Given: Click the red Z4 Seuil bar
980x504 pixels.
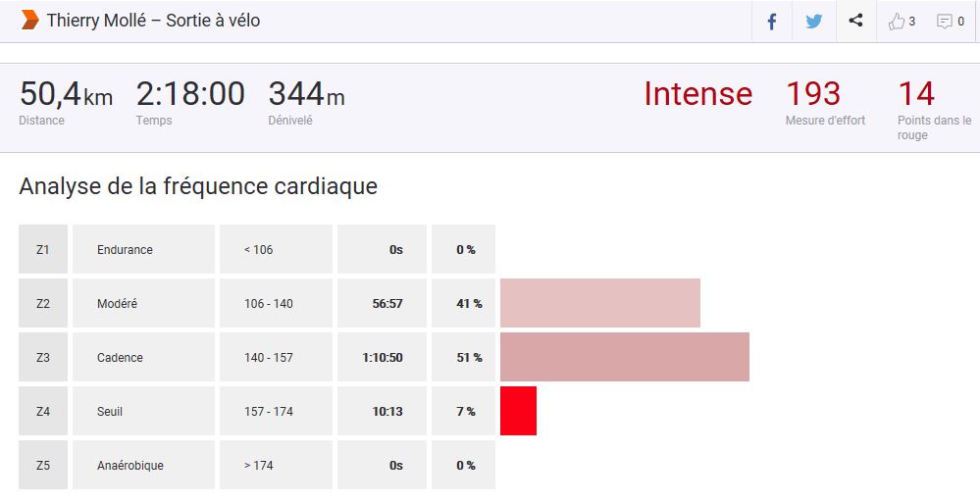Looking at the screenshot, I should (x=518, y=411).
